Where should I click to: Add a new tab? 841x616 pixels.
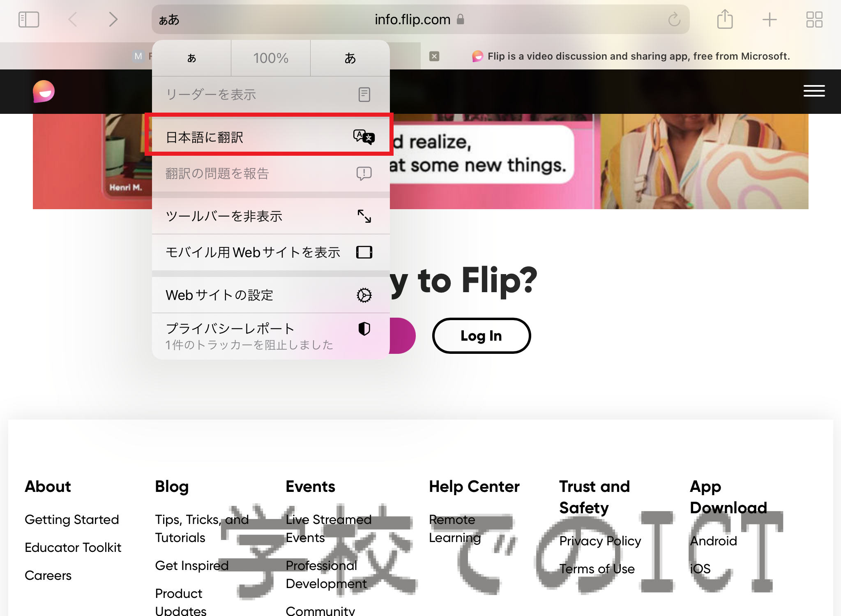click(x=770, y=19)
